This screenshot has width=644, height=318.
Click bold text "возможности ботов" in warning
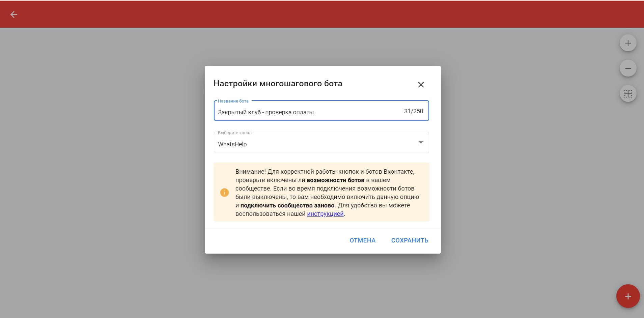[x=335, y=180]
